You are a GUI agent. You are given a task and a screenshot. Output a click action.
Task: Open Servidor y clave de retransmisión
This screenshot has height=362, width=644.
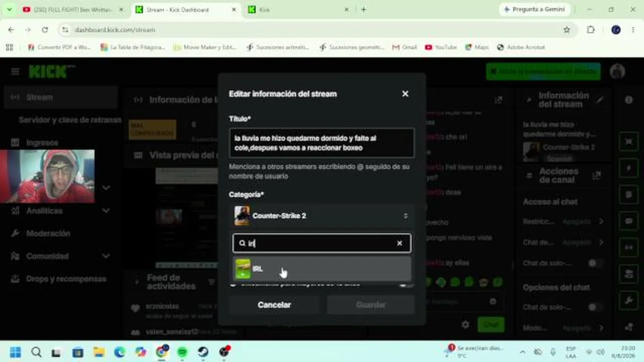tap(70, 120)
